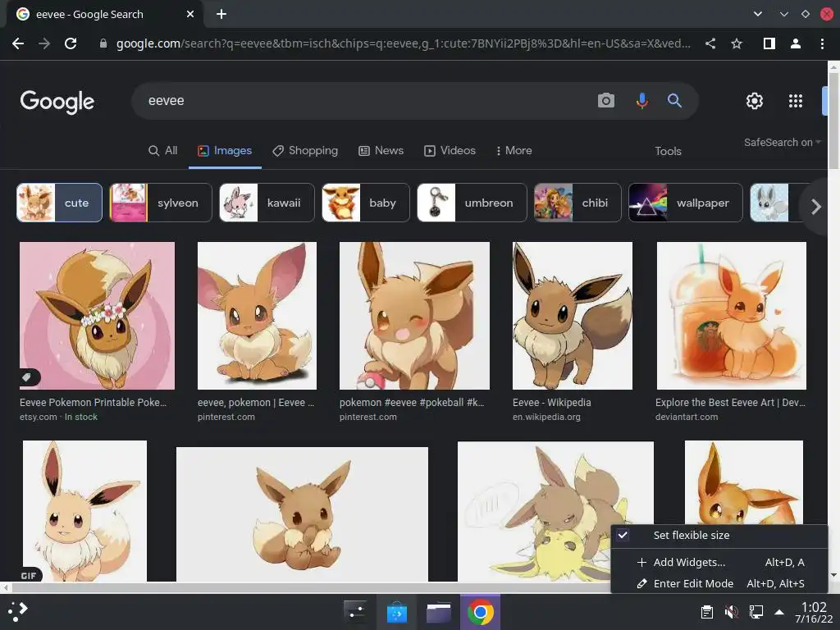Apply the chibi filter chip
The image size is (840, 630).
[x=577, y=203]
